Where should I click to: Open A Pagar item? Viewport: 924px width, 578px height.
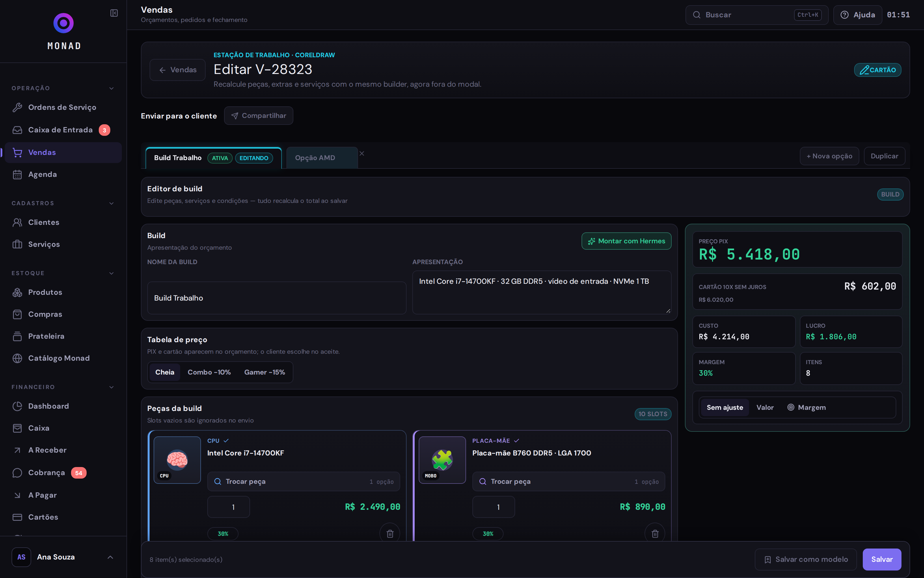63,495
